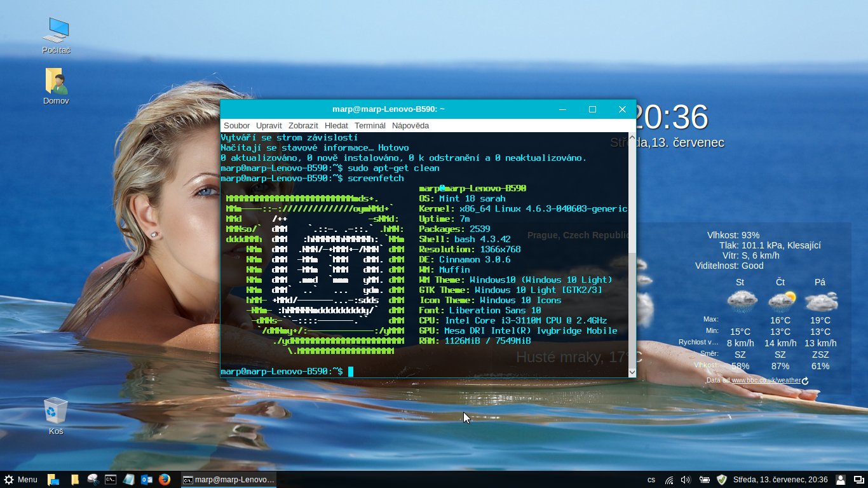The width and height of the screenshot is (868, 488).
Task: Open the Menu button in taskbar
Action: pyautogui.click(x=20, y=480)
